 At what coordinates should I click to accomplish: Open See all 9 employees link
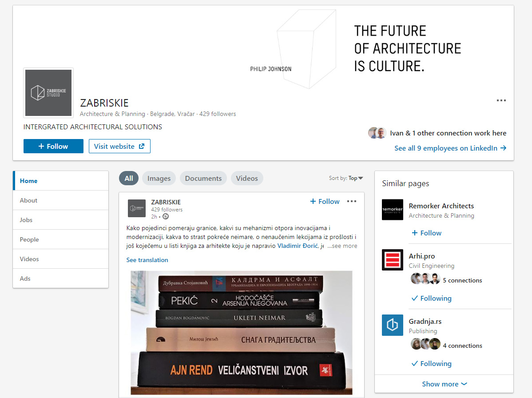[x=450, y=148]
